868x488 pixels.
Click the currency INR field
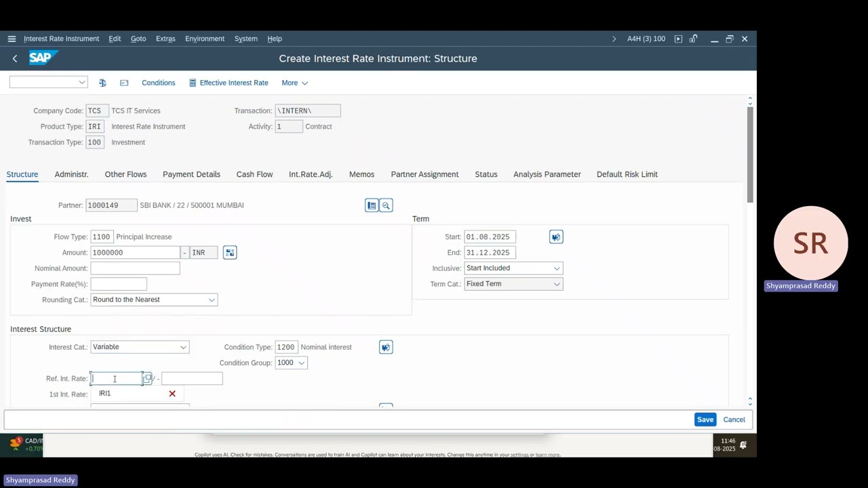click(203, 253)
